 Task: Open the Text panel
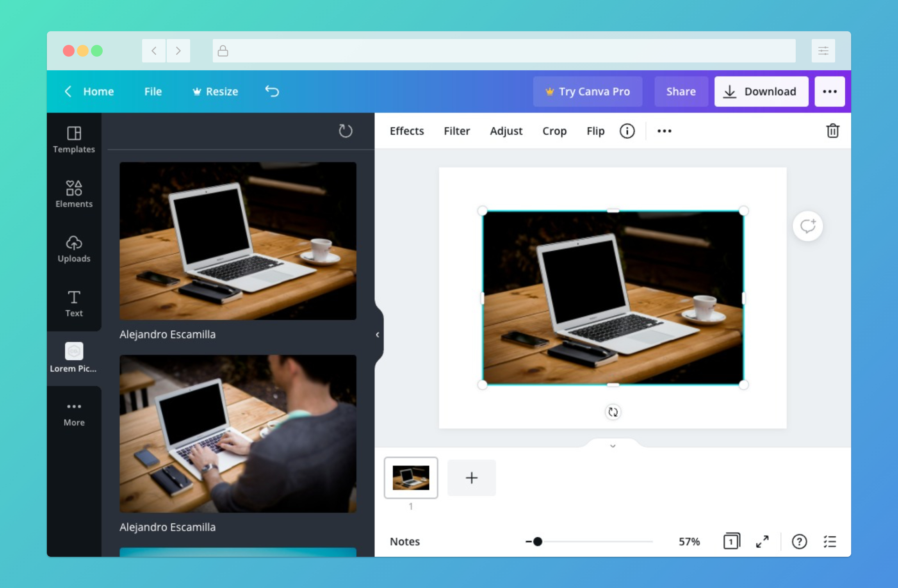(74, 303)
